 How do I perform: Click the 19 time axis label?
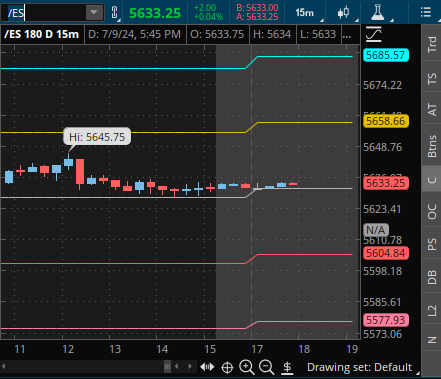pyautogui.click(x=352, y=349)
